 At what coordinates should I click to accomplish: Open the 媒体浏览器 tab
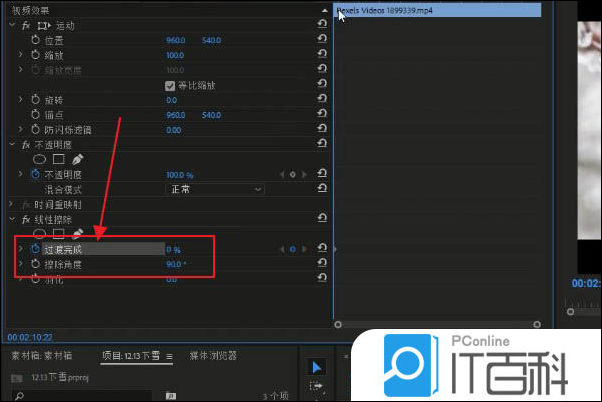point(213,356)
